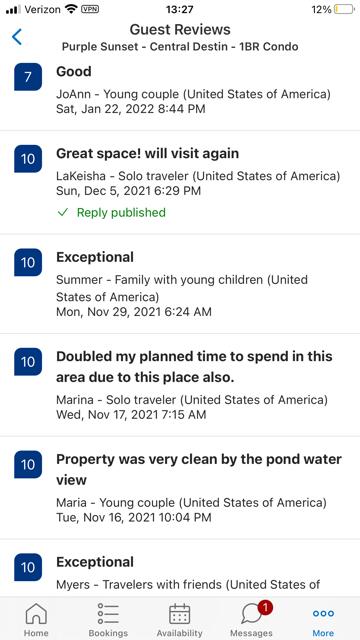Tap the Reply published link
This screenshot has width=360, height=640.
pyautogui.click(x=121, y=213)
